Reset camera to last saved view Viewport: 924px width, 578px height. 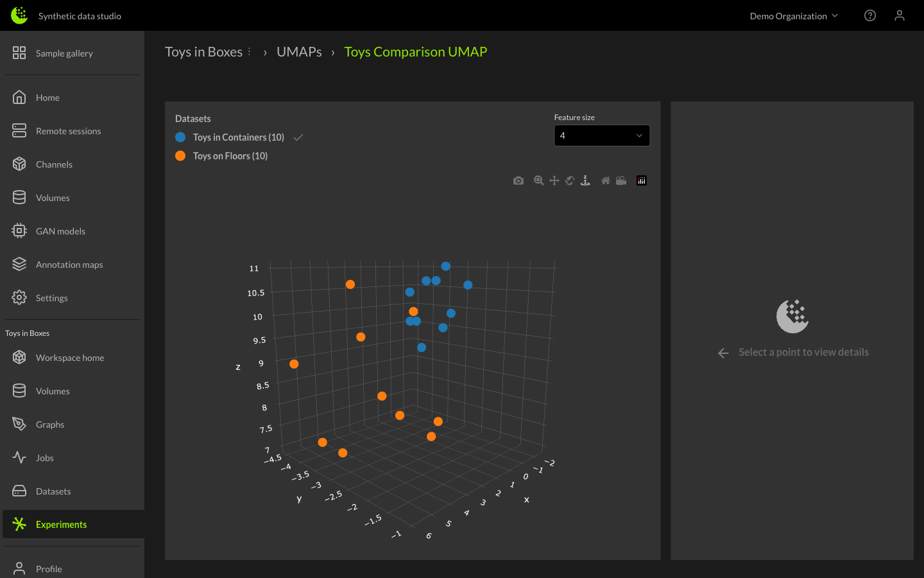pyautogui.click(x=621, y=181)
